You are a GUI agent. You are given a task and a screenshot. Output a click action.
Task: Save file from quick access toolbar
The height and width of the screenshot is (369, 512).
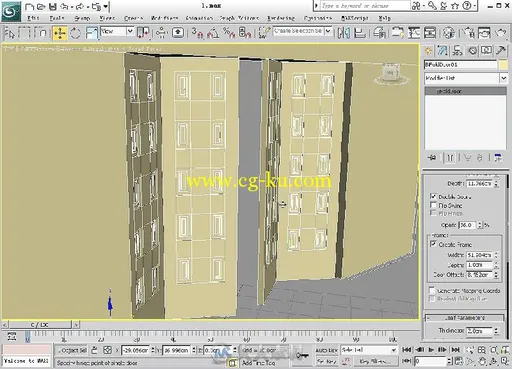pyautogui.click(x=53, y=6)
